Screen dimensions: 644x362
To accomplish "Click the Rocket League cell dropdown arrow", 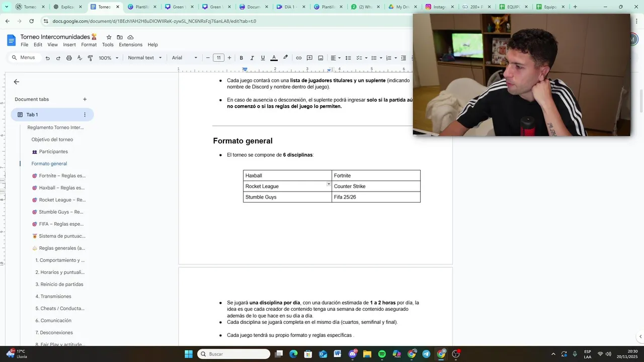I will tap(329, 184).
